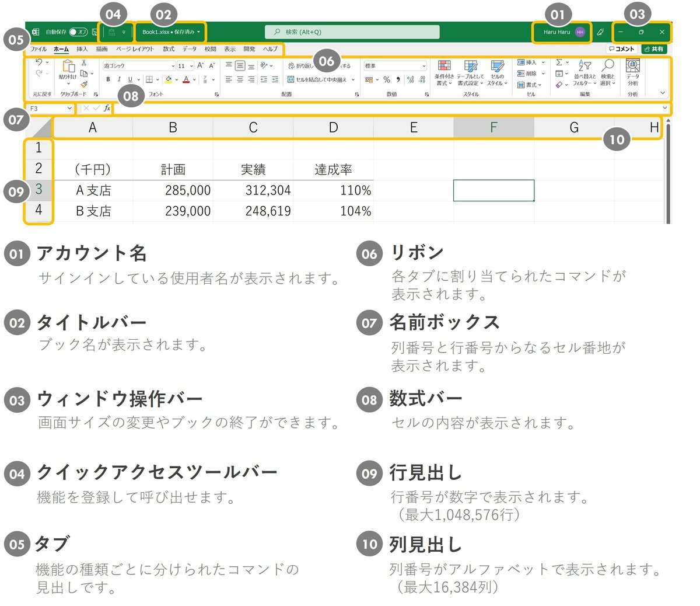Toggle bold formatting
Viewport: 700px width, 606px height.
tap(108, 79)
